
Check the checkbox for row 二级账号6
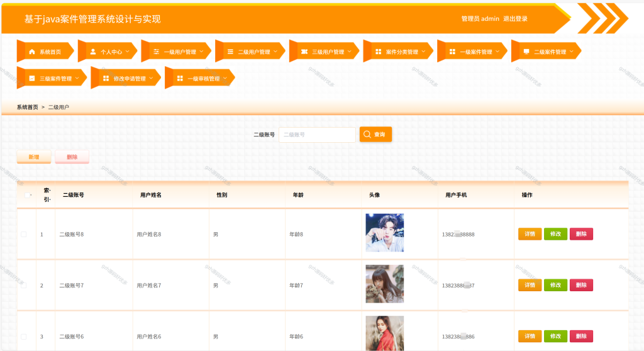point(23,337)
